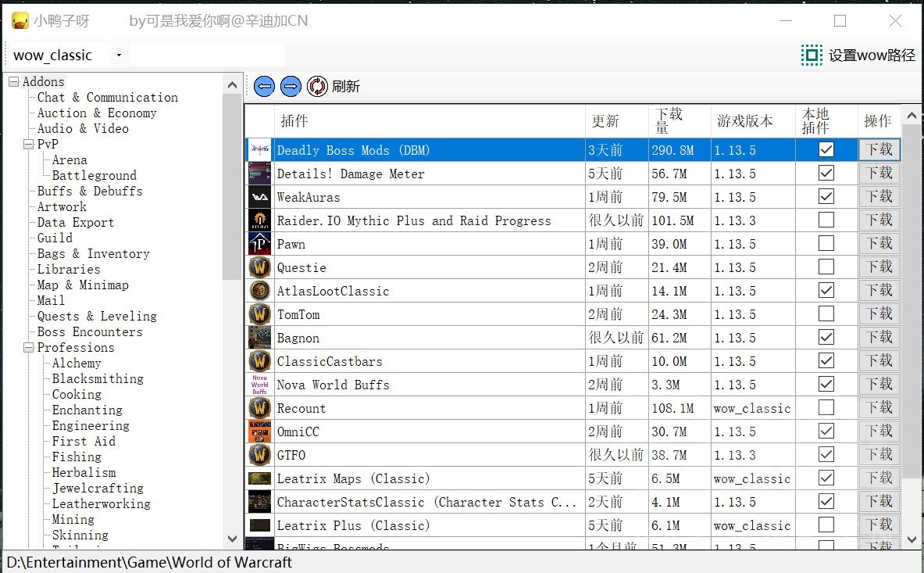Click the Nova World Buffs icon

tap(259, 384)
